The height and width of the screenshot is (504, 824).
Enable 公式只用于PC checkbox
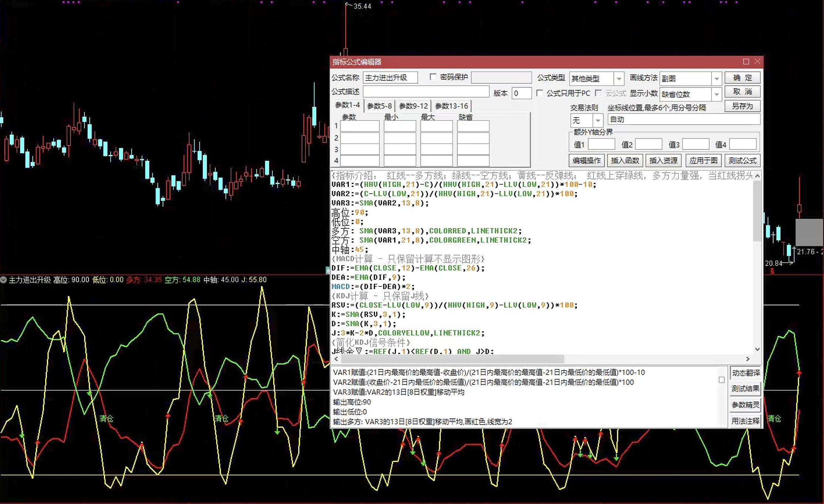tap(540, 93)
